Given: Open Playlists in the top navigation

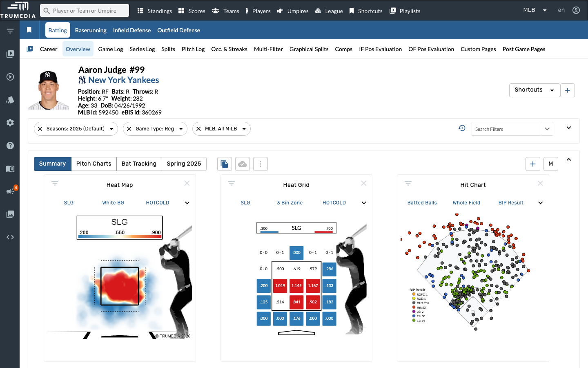Looking at the screenshot, I should (405, 11).
